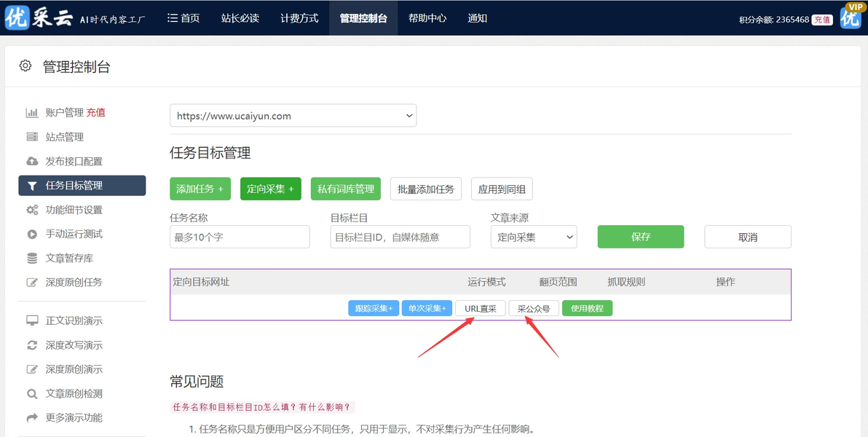Click the 充值 link beside 积分余额
Image resolution: width=868 pixels, height=437 pixels.
click(822, 20)
